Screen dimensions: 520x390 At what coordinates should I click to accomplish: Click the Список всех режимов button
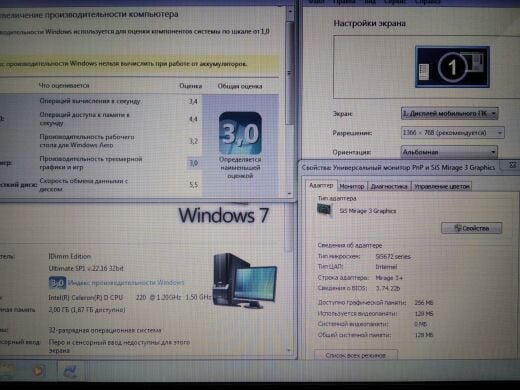click(x=356, y=355)
